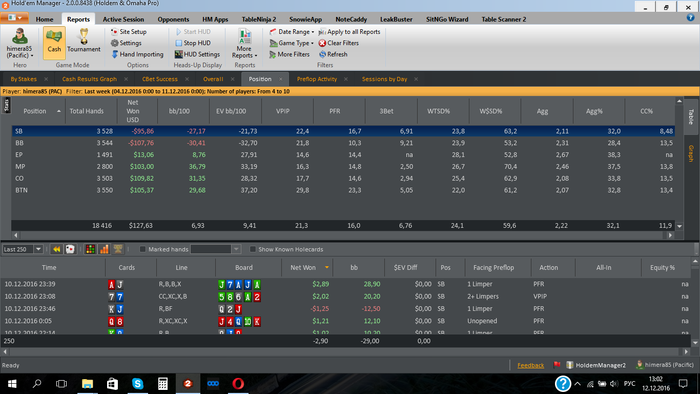This screenshot has height=394, width=700.
Task: Select the BTN position row
Action: tap(343, 190)
